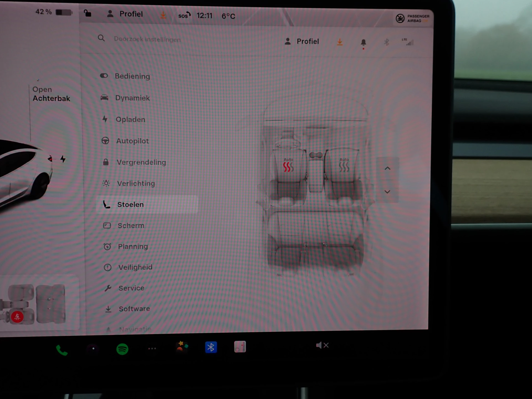The width and height of the screenshot is (532, 399).
Task: Tap the notification bell icon
Action: [x=363, y=42]
